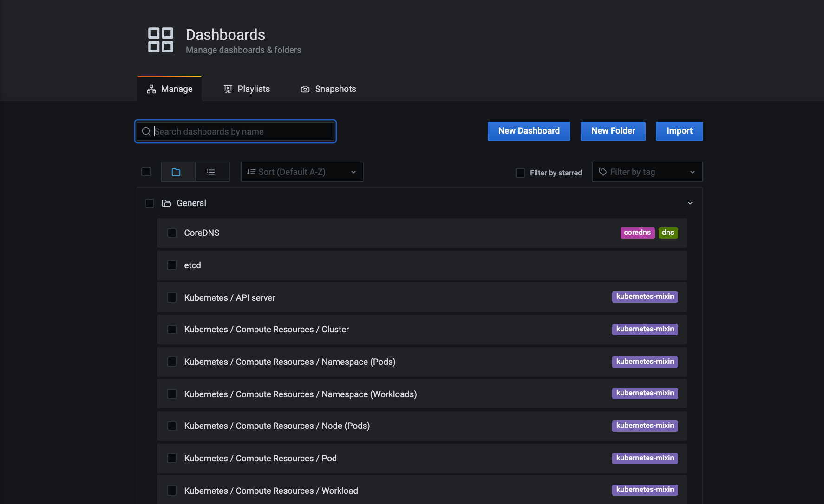The width and height of the screenshot is (824, 504).
Task: Click the green dns tag
Action: [x=668, y=233]
